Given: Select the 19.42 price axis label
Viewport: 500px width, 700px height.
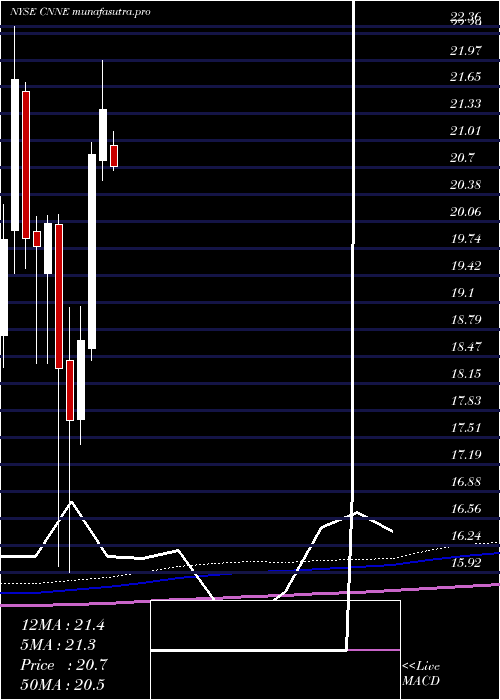Looking at the screenshot, I should coord(466,266).
